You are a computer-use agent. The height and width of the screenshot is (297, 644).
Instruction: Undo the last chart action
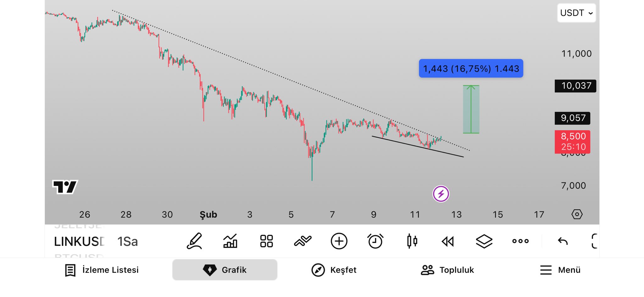563,241
